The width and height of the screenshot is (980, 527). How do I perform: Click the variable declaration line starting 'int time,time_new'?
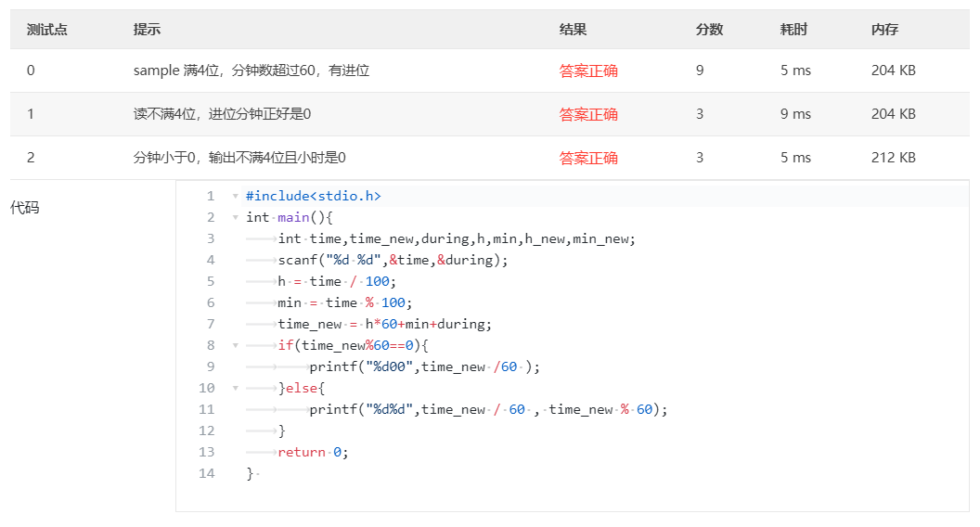pos(457,238)
